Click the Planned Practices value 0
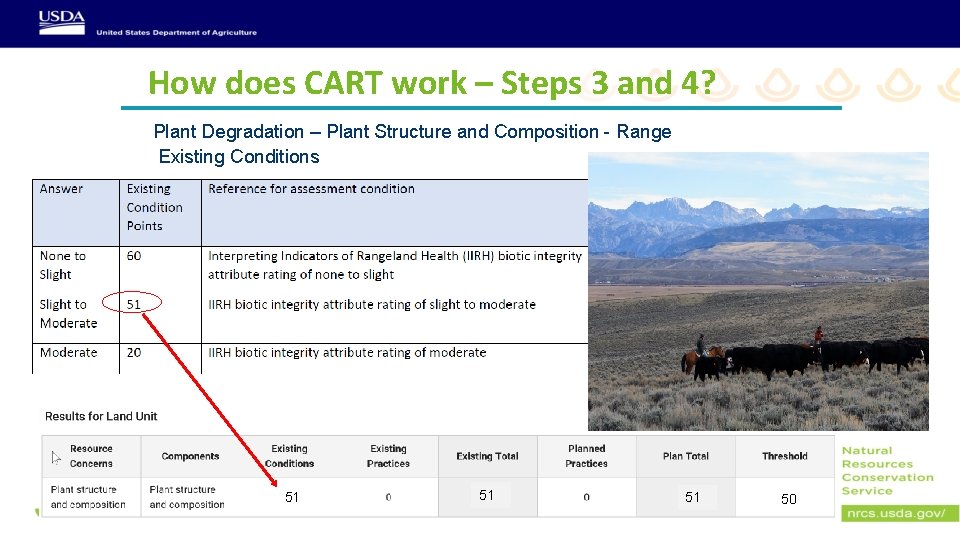 (587, 497)
